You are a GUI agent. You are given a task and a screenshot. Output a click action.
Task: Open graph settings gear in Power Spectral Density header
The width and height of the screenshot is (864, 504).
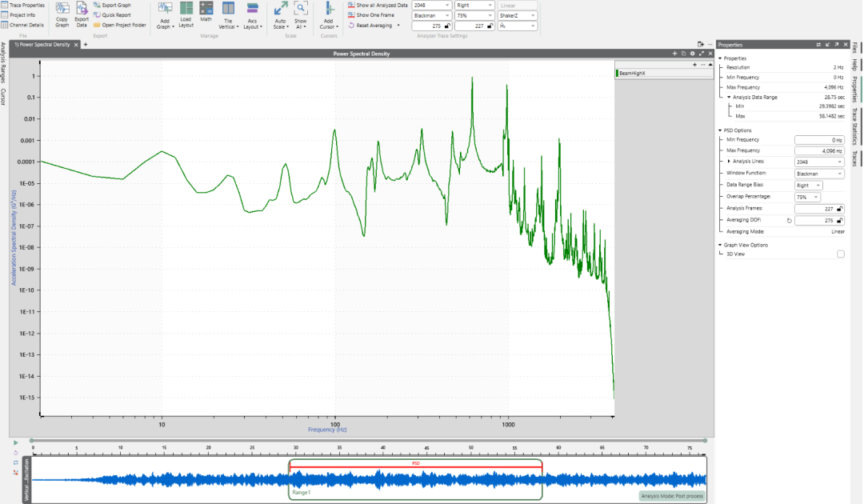(693, 54)
